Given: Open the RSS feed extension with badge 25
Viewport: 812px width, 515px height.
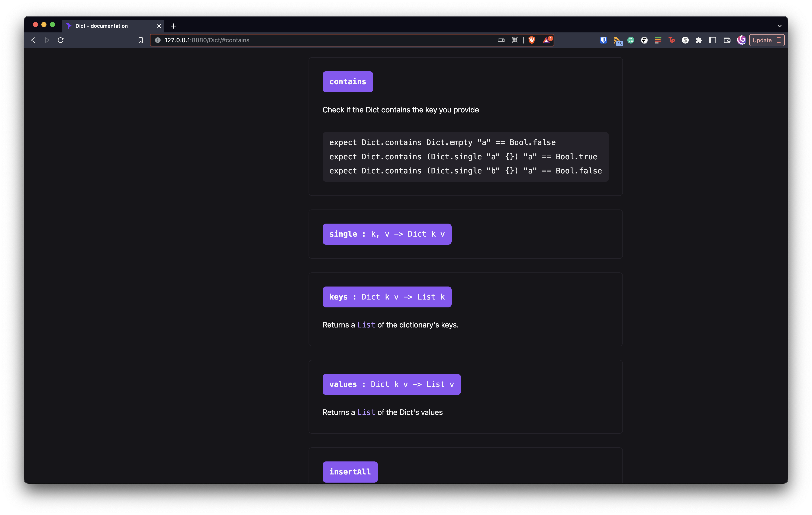Looking at the screenshot, I should tap(617, 41).
